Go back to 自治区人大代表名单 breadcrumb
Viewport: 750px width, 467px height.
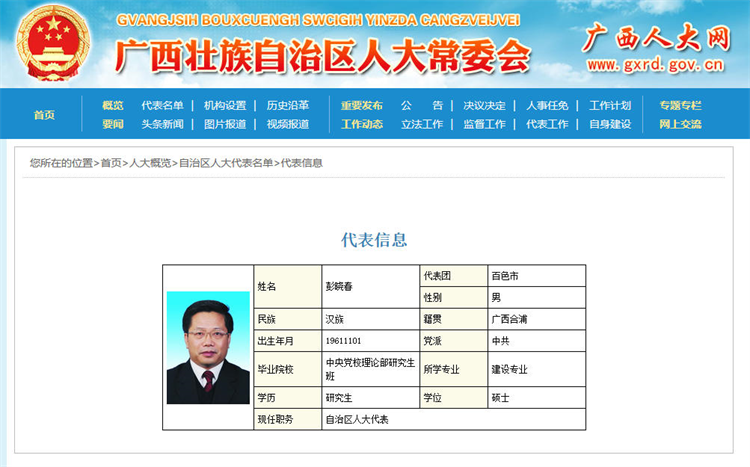[x=226, y=163]
